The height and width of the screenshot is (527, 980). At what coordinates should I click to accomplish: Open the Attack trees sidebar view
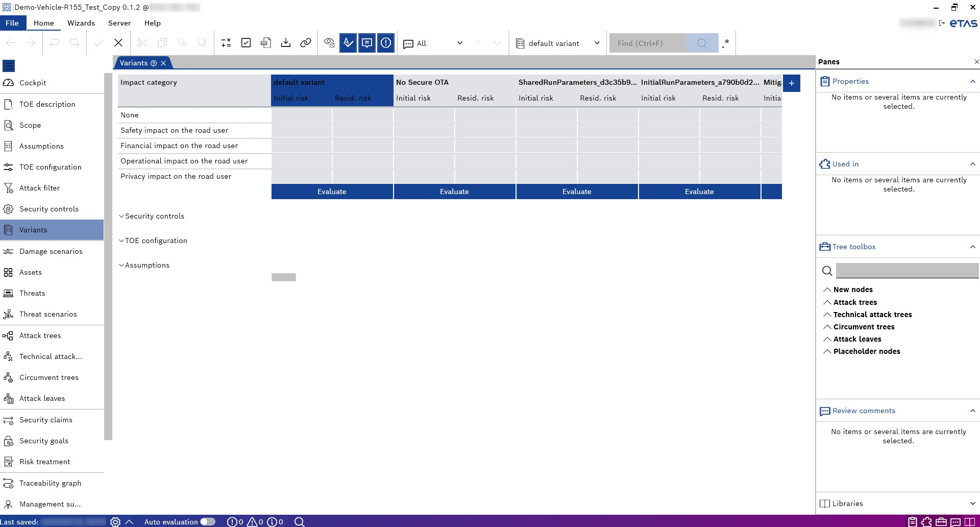(x=40, y=336)
